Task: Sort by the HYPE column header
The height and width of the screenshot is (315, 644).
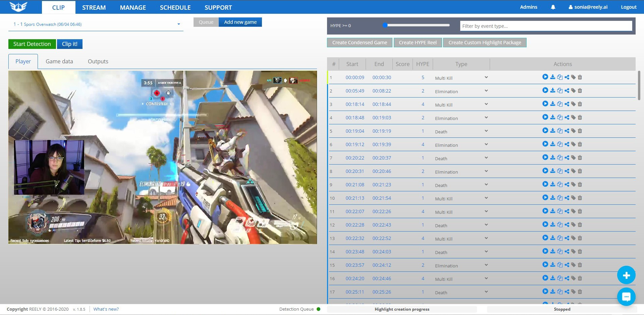Action: [x=423, y=64]
